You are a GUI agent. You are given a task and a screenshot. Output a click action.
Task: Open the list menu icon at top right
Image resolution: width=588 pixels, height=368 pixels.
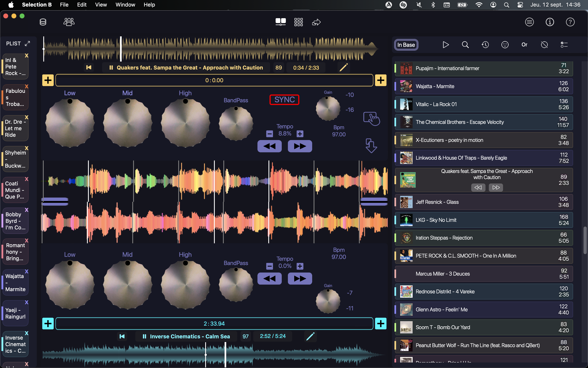pos(529,22)
